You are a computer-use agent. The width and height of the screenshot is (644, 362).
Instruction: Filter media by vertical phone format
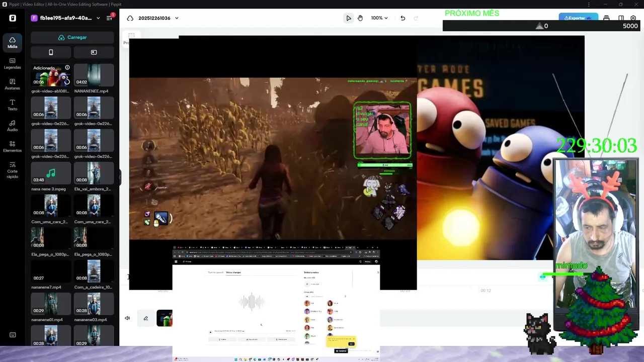(x=51, y=52)
